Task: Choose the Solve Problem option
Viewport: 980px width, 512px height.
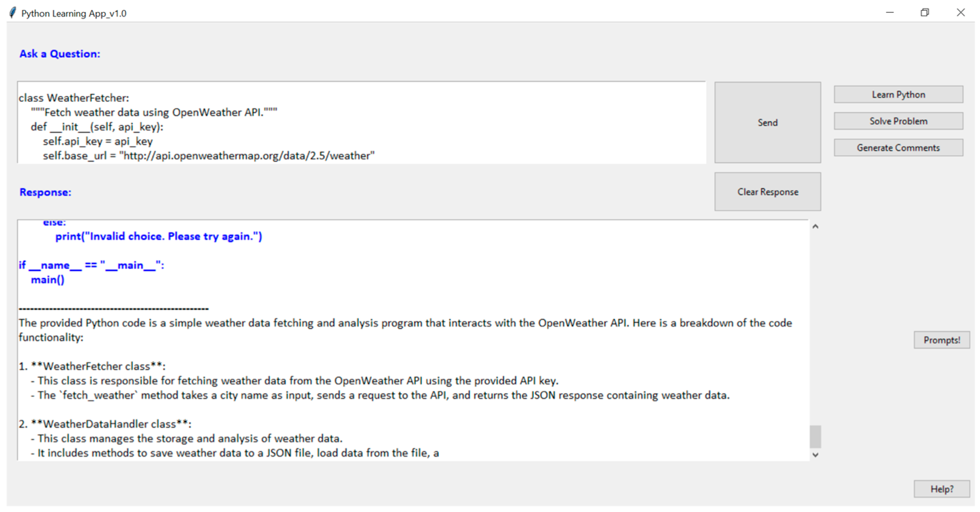Action: [x=898, y=121]
